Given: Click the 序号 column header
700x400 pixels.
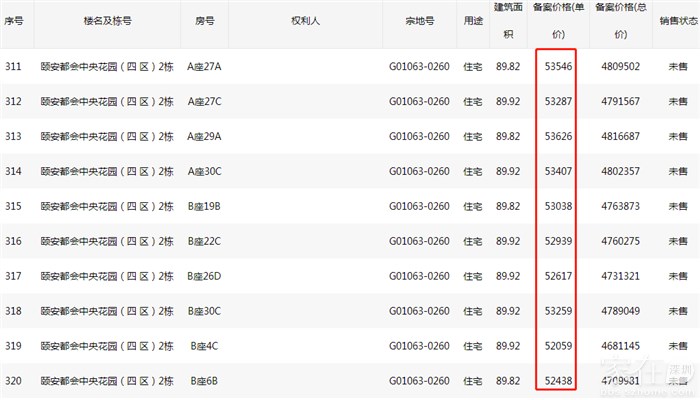Looking at the screenshot, I should tap(14, 20).
